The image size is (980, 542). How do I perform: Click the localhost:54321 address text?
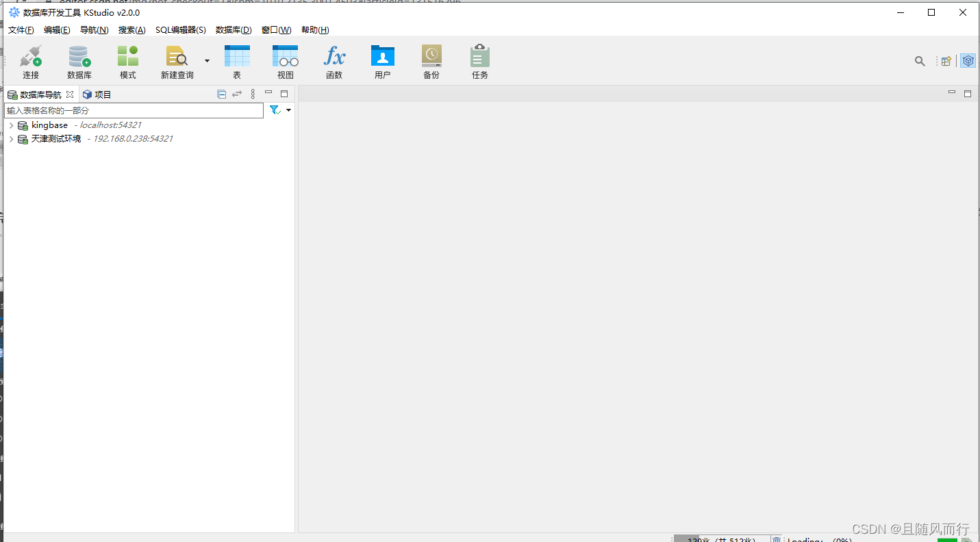click(110, 125)
